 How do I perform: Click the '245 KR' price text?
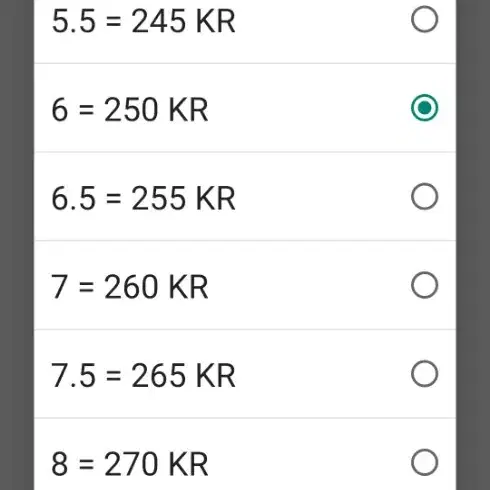[x=183, y=21]
